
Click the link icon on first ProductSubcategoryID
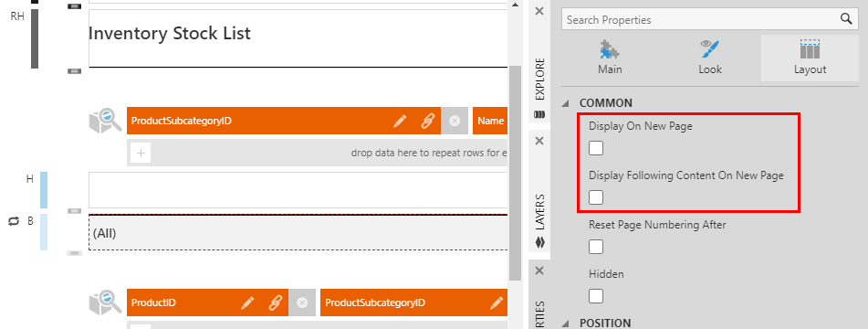(x=427, y=121)
